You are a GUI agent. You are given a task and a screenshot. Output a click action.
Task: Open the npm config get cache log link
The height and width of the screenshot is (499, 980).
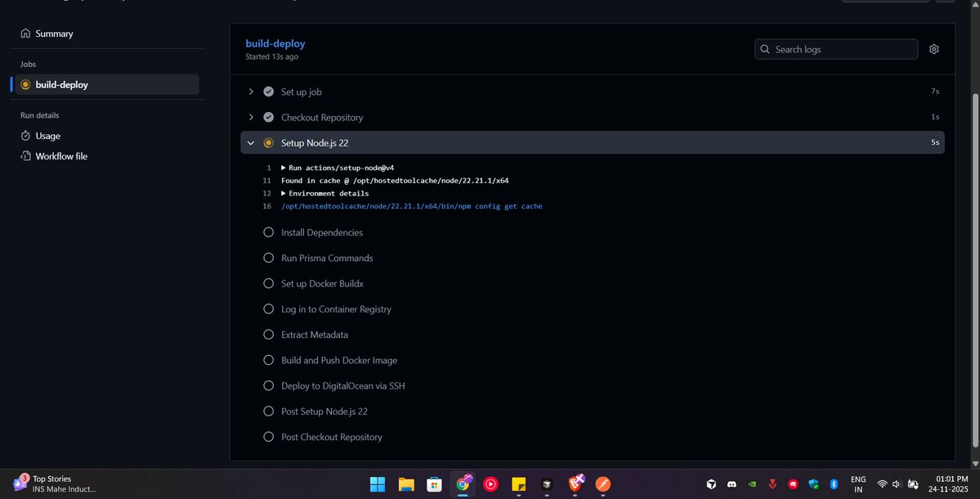pos(413,206)
